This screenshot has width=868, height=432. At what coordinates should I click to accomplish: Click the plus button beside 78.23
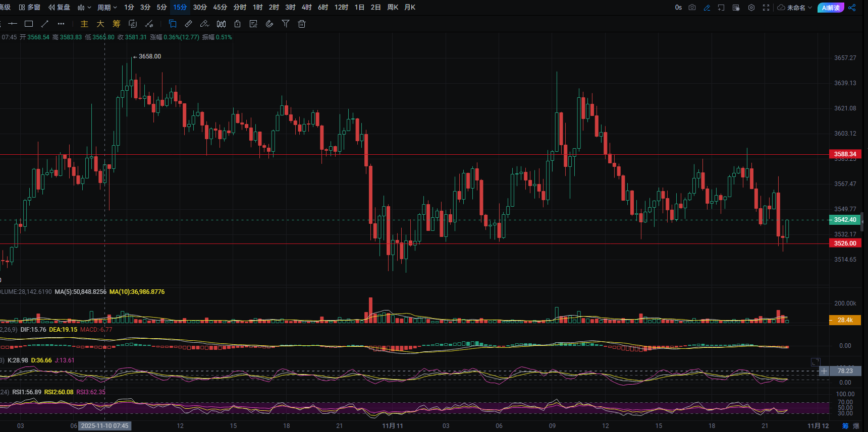pos(824,371)
